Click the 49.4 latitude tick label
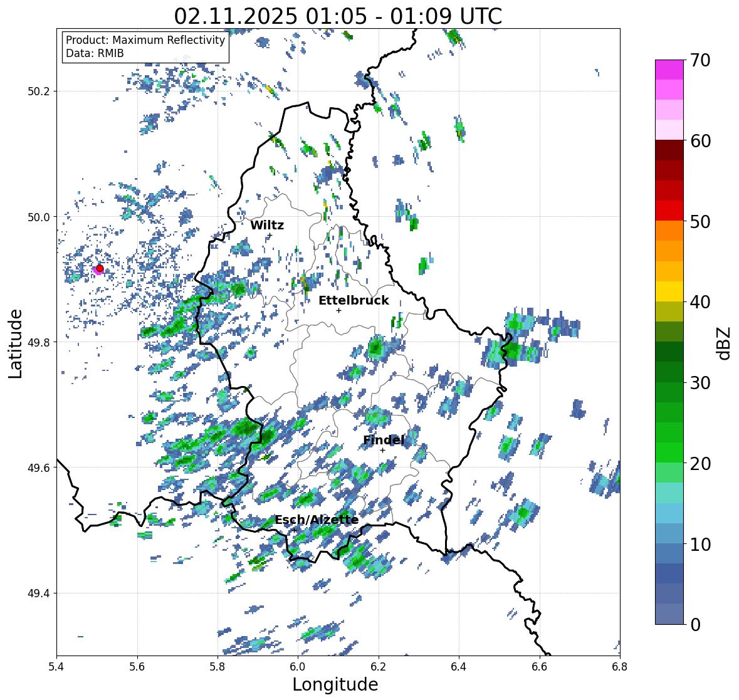The image size is (739, 700). [39, 593]
